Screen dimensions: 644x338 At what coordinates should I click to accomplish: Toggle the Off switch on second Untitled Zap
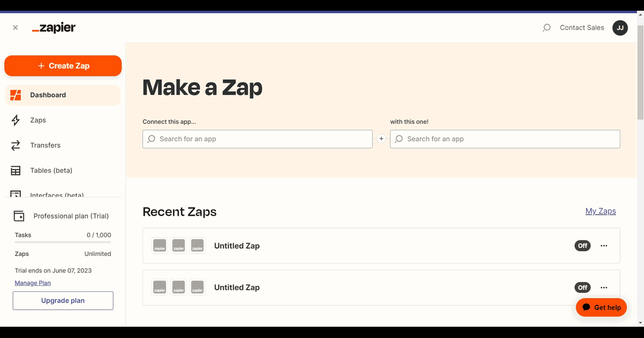coord(582,288)
